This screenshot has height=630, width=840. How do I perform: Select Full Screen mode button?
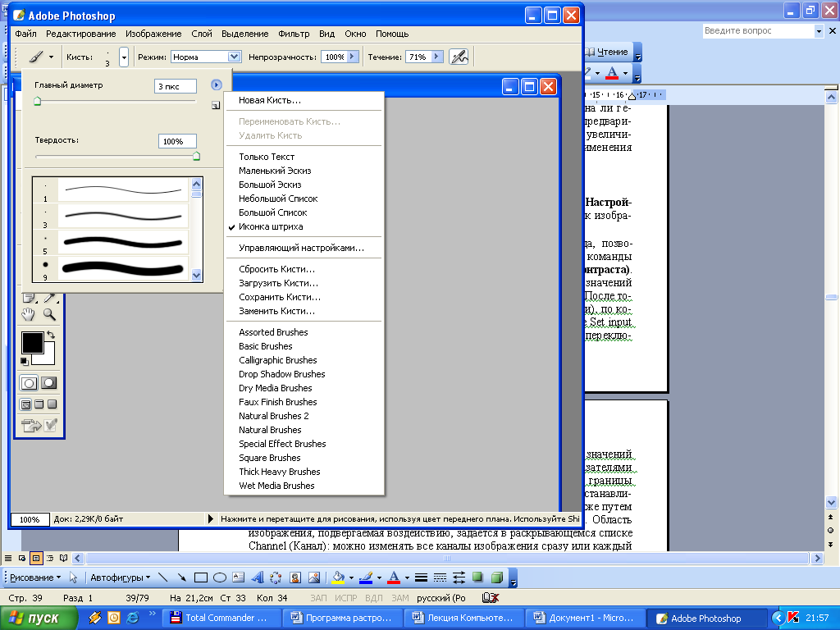[52, 404]
